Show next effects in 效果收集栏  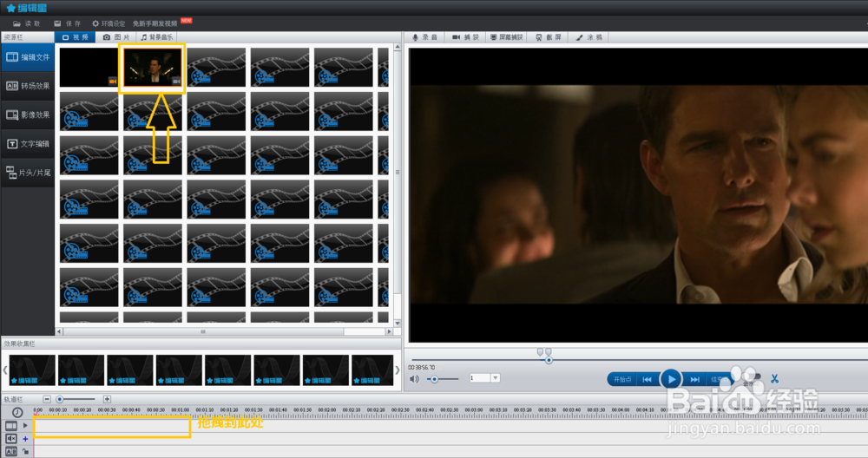click(x=397, y=370)
